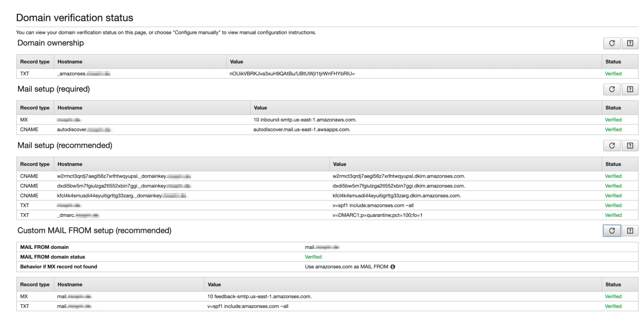Refresh the Mail setup (recommended) records
Image resolution: width=644 pixels, height=315 pixels.
[x=612, y=145]
